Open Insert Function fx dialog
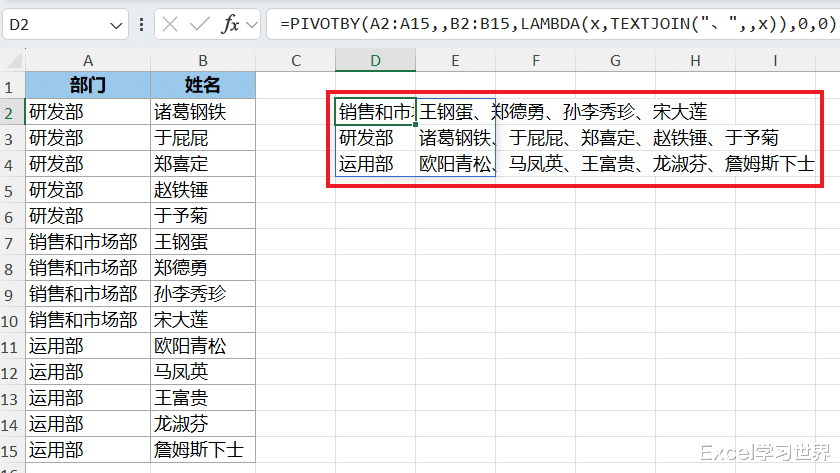840x473 pixels. (x=230, y=24)
